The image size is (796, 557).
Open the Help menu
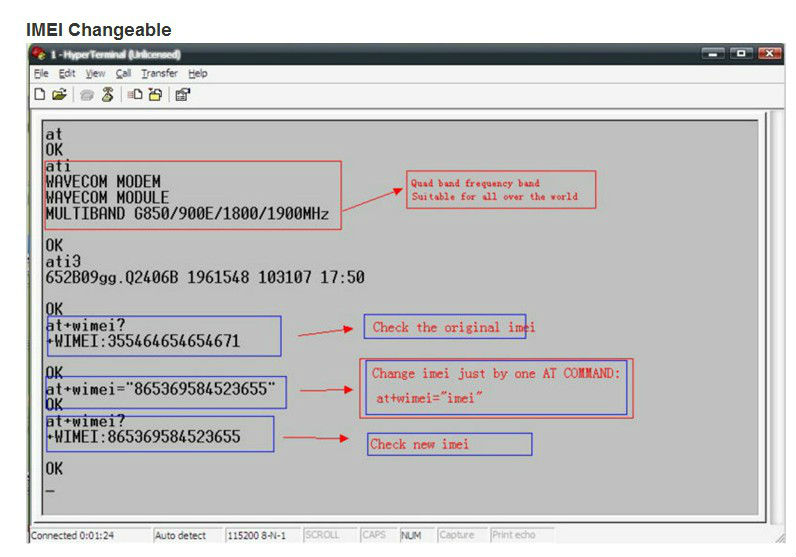[197, 74]
